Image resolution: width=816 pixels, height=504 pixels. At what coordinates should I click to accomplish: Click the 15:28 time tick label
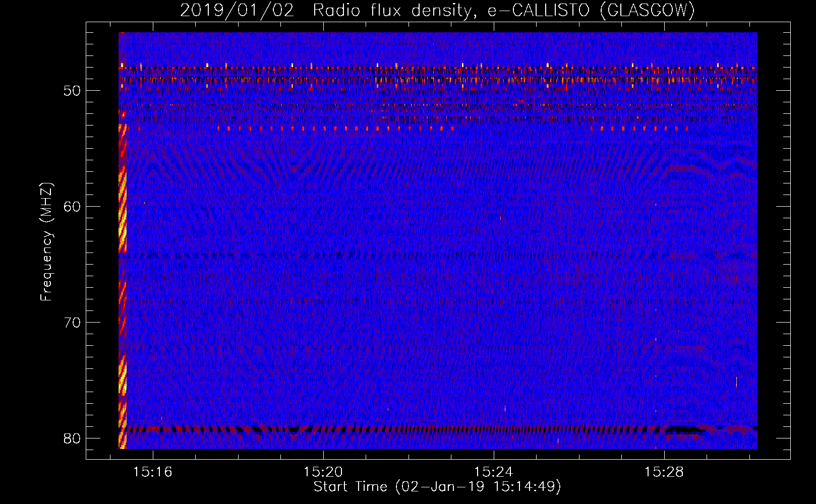tap(664, 472)
